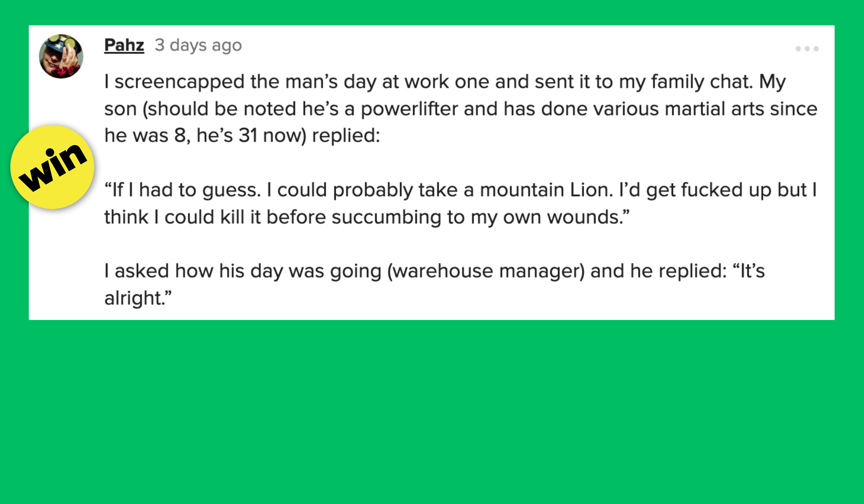Image resolution: width=864 pixels, height=504 pixels.
Task: Click the number "31" in the comment
Action: (248, 135)
